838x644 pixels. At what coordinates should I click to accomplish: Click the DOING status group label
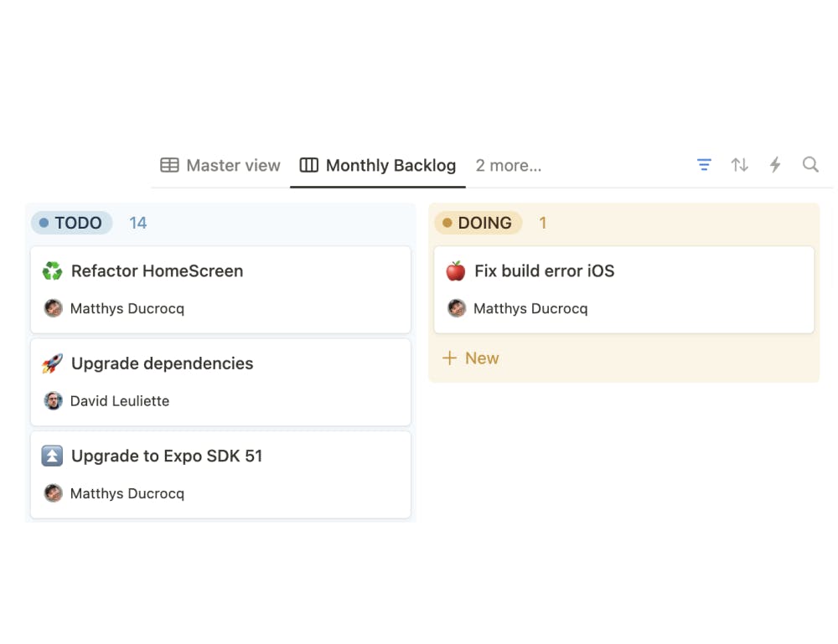point(478,223)
